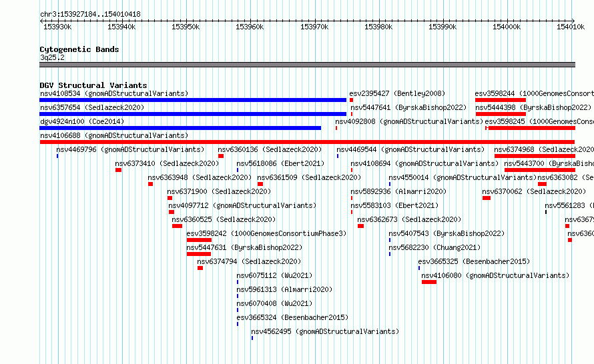The image size is (594, 364).
Task: Click nsv5618086 (Ebert2021) label
Action: point(280,163)
